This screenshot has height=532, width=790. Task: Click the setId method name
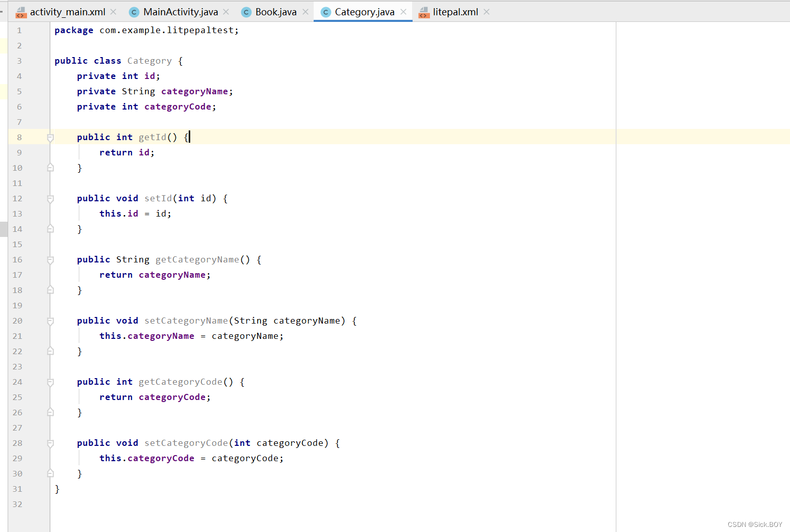coord(158,198)
